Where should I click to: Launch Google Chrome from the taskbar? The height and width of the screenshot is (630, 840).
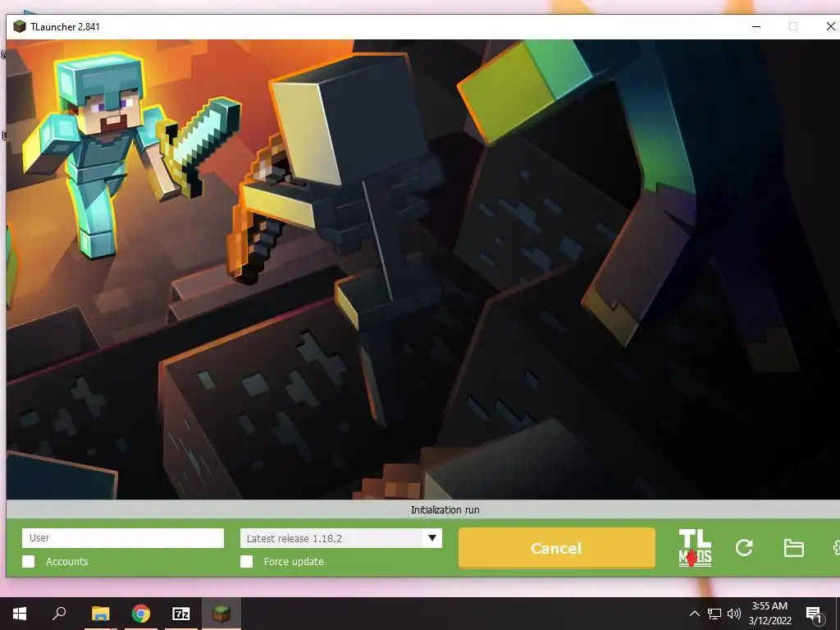tap(141, 614)
